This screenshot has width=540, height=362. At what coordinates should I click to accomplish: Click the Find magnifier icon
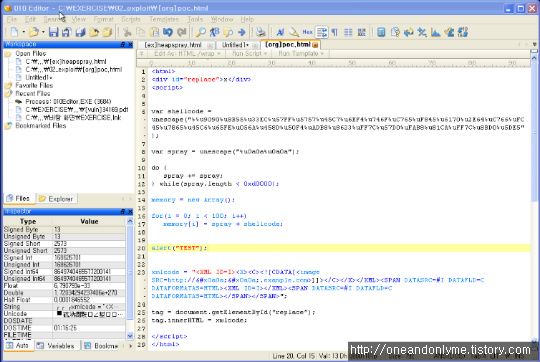point(201,32)
